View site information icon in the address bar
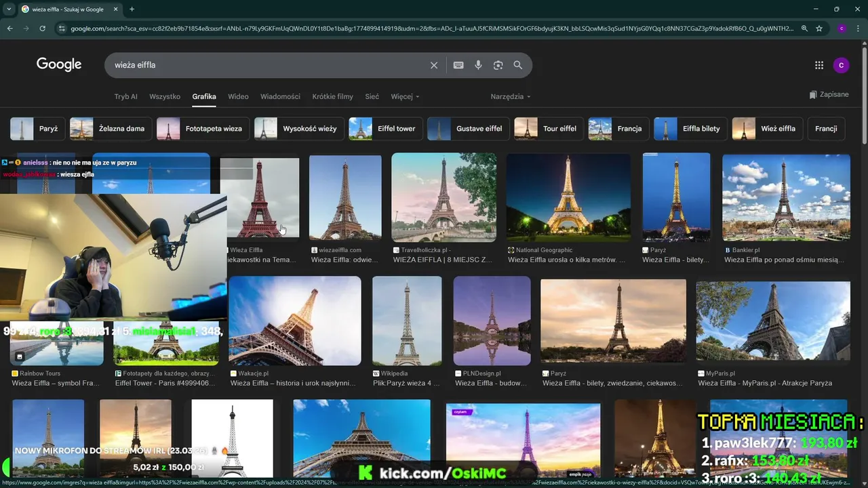868x488 pixels. (62, 28)
